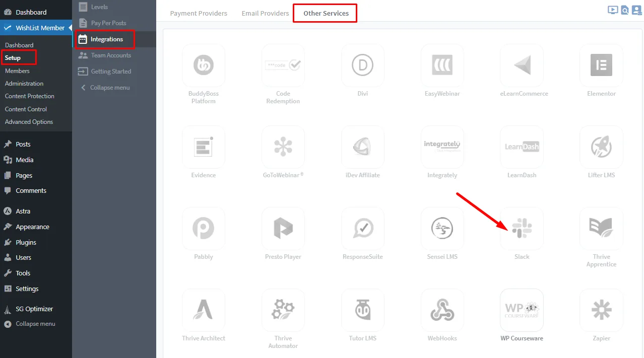
Task: Open the Evidence integration
Action: [204, 147]
